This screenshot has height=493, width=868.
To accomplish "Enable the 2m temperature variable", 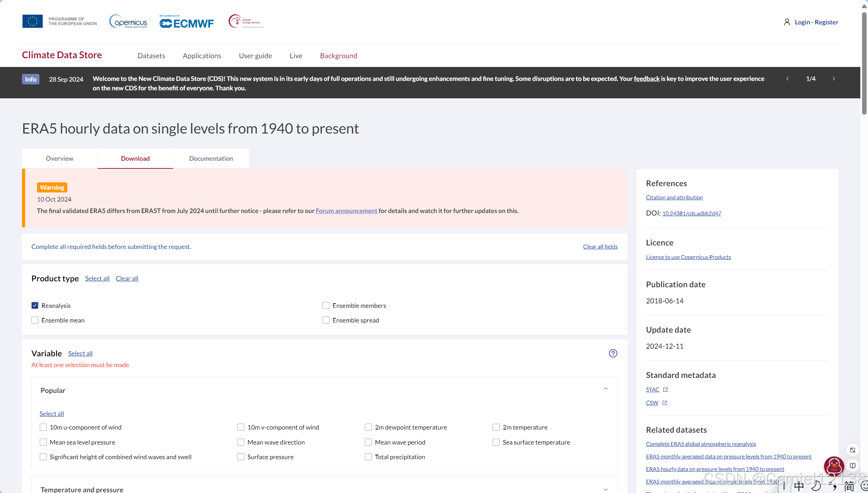I will (x=496, y=427).
